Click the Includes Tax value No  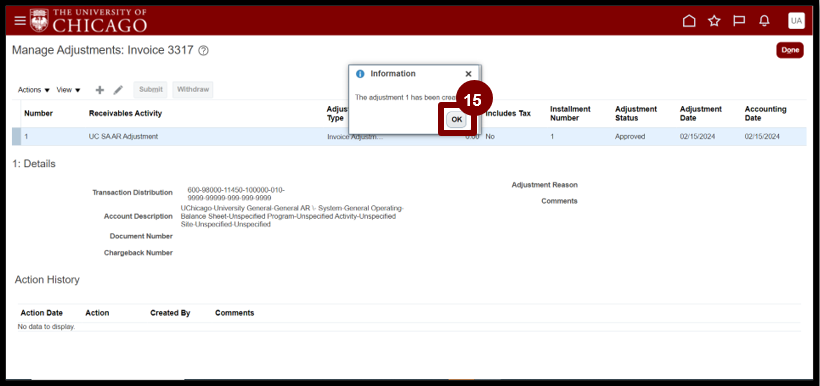coord(490,137)
